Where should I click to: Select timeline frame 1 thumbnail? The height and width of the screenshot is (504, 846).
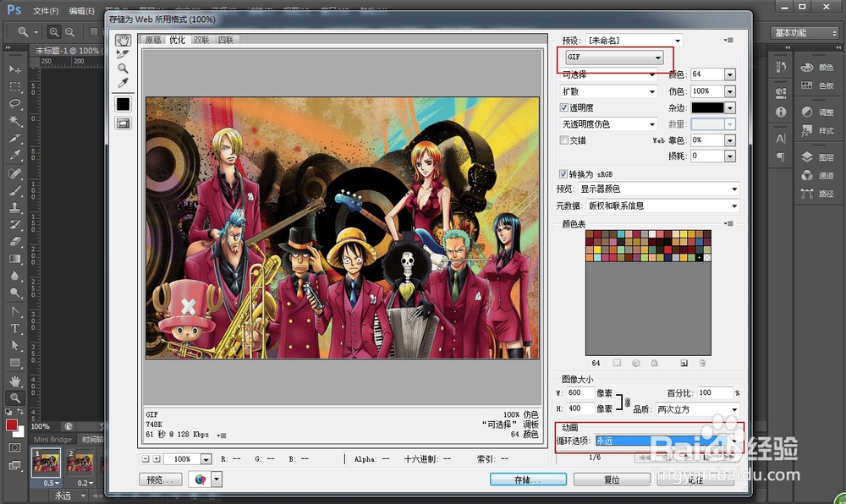click(47, 463)
